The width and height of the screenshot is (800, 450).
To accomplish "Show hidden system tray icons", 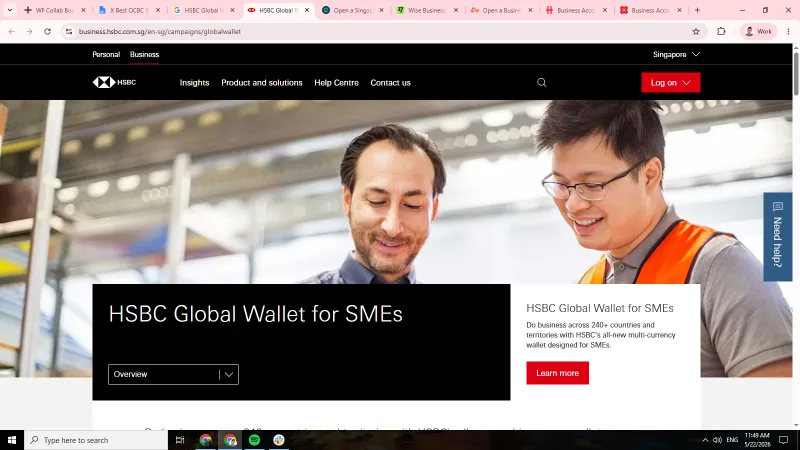I will (x=705, y=440).
